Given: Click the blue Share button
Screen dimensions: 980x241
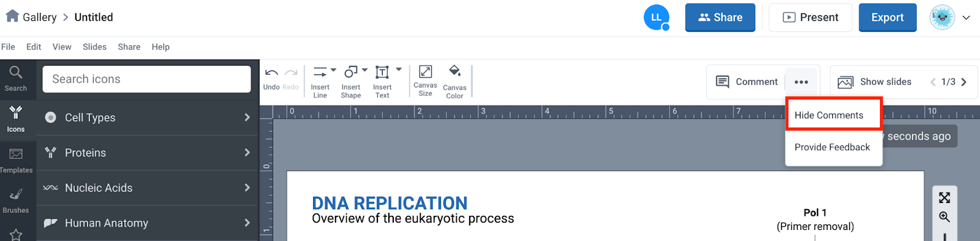Looking at the screenshot, I should pos(720,17).
